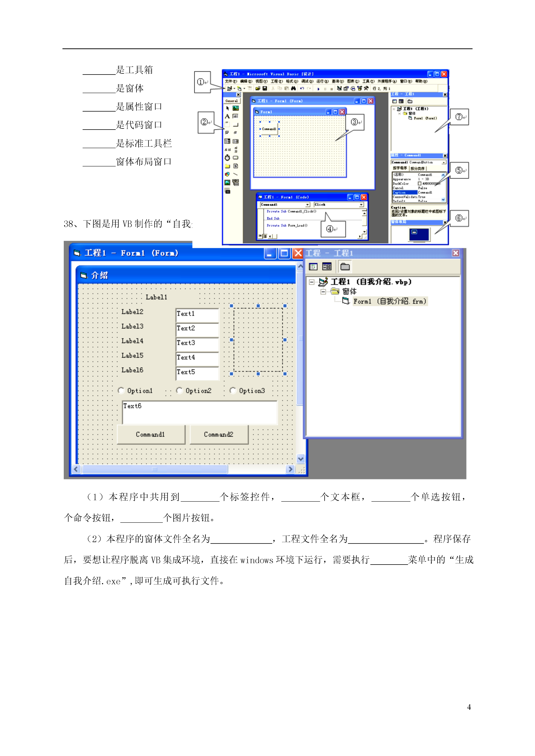Toggle Folders icon in large project panel
Viewport: 535px width, 756px height.
click(x=345, y=266)
